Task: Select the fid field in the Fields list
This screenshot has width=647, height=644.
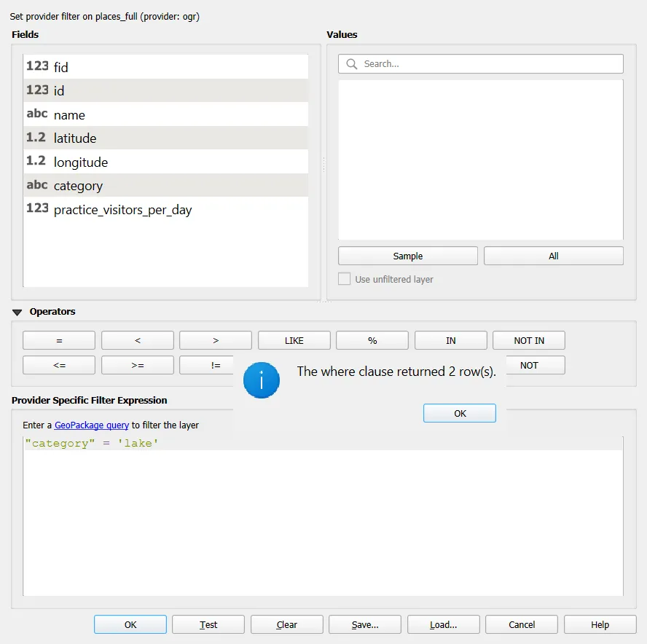Action: point(165,66)
